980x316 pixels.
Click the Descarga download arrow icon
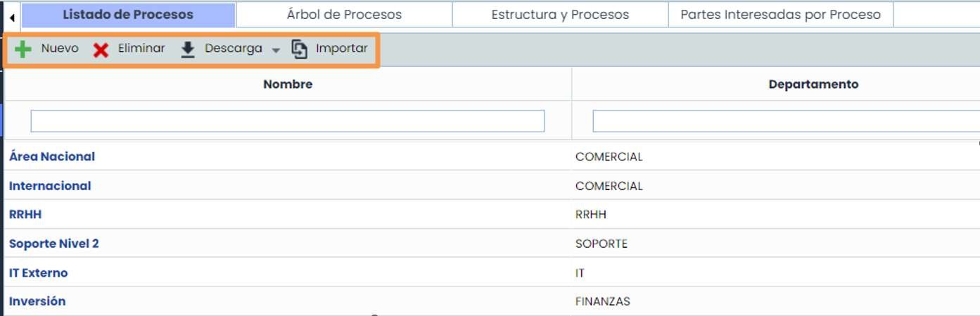(x=188, y=49)
